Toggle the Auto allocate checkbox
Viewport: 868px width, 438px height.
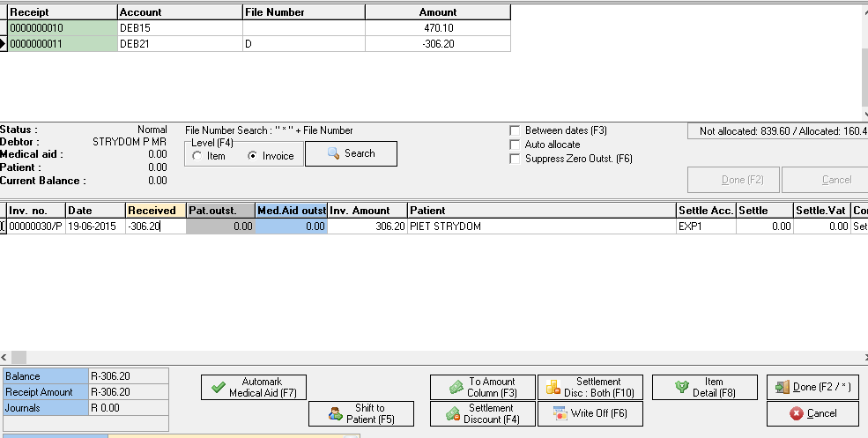(516, 145)
